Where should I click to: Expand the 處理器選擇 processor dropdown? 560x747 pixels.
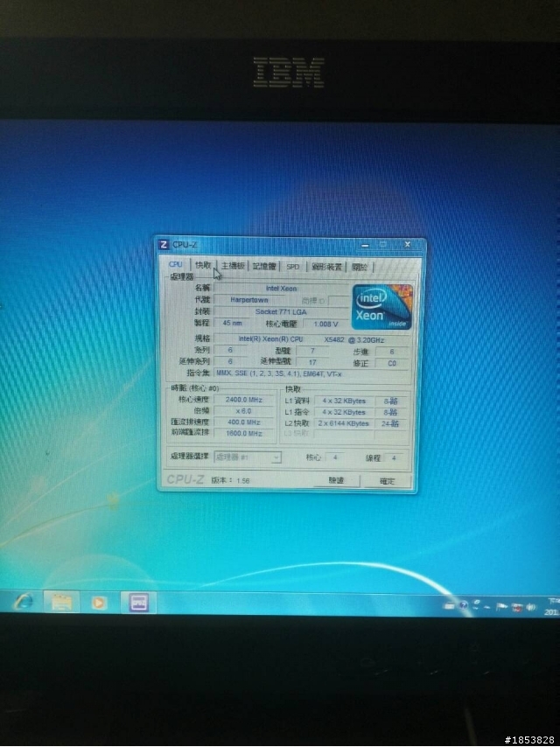pyautogui.click(x=276, y=457)
